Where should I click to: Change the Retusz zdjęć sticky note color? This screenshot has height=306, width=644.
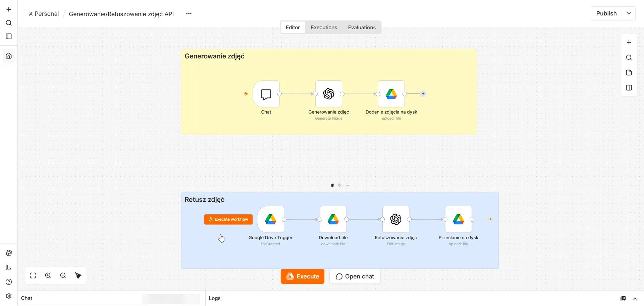coord(340,185)
